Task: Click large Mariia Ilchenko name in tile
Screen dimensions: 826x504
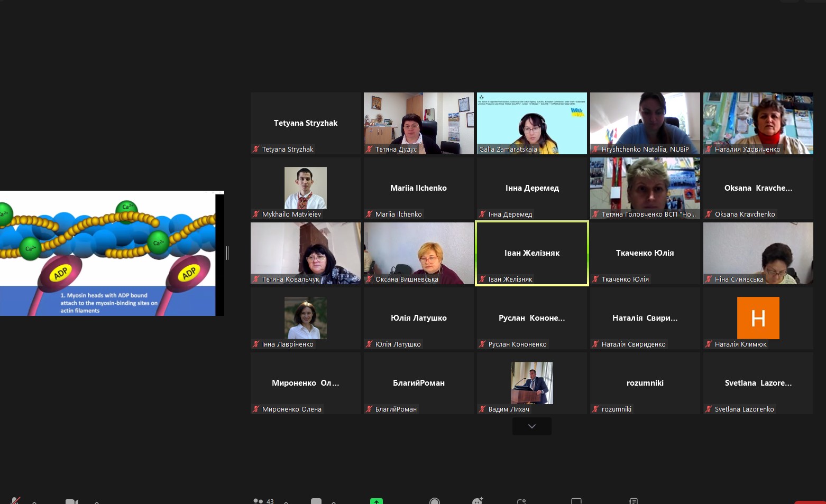Action: point(419,188)
